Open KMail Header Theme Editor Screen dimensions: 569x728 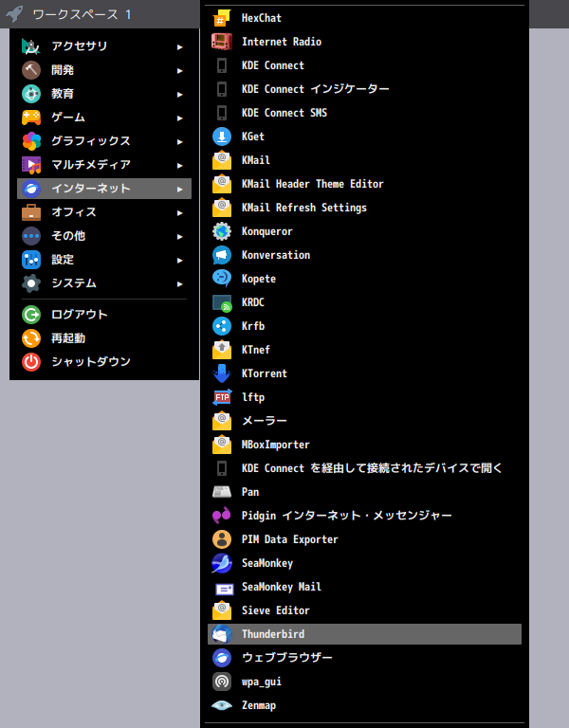(364, 184)
